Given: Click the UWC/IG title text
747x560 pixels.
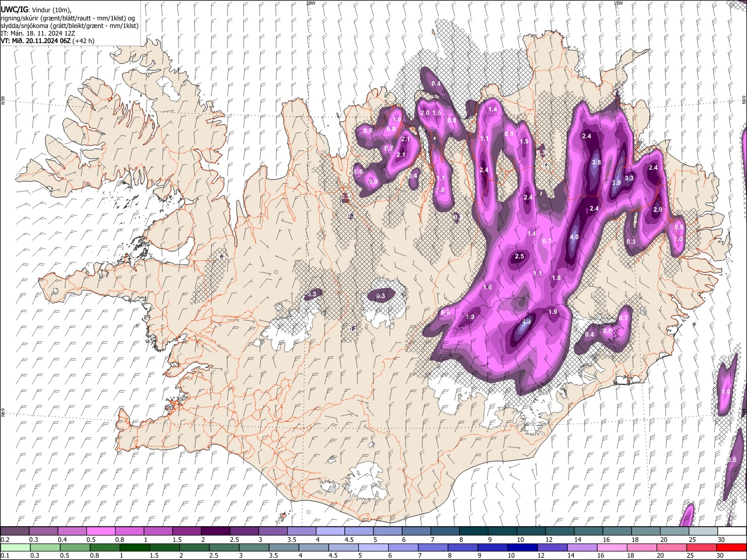Looking at the screenshot, I should (13, 10).
